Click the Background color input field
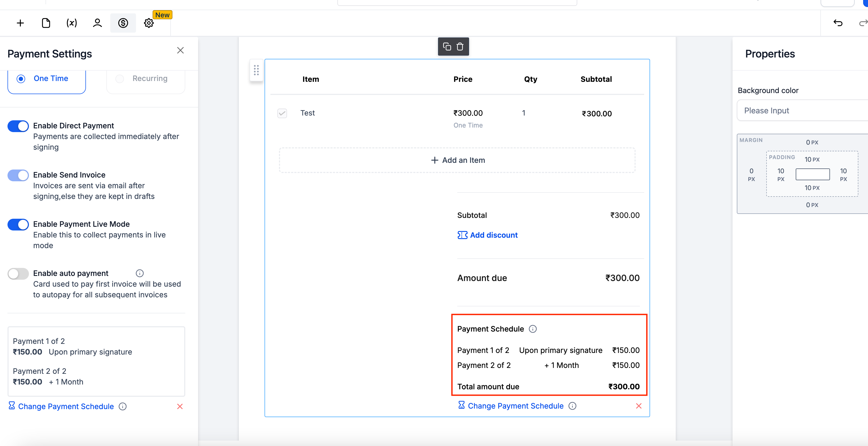 pyautogui.click(x=802, y=110)
